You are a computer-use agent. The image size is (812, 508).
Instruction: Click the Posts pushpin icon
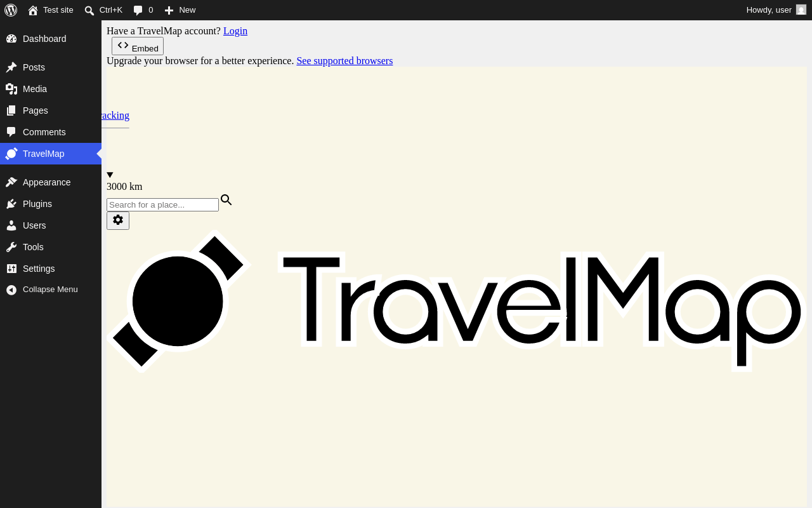11,67
